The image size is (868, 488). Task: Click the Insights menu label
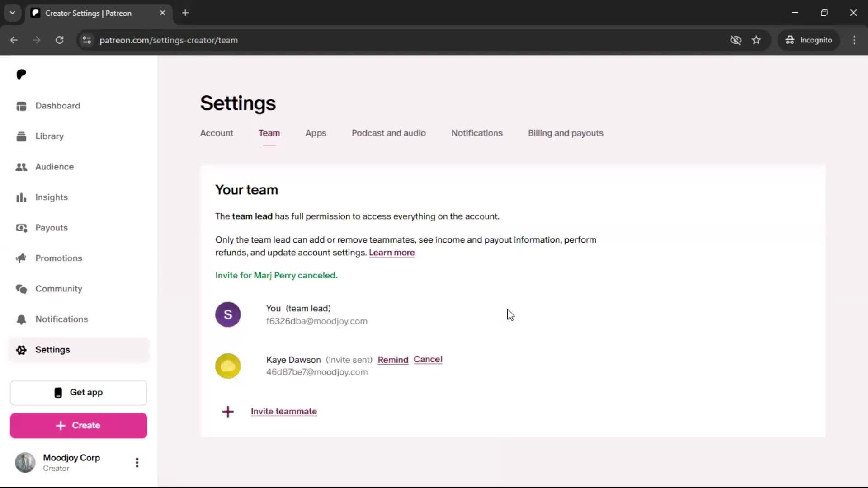coord(52,197)
